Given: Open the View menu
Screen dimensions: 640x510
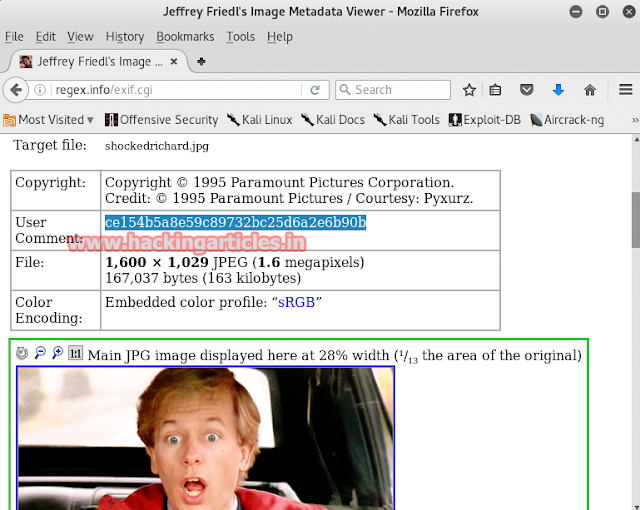Looking at the screenshot, I should pyautogui.click(x=80, y=37).
